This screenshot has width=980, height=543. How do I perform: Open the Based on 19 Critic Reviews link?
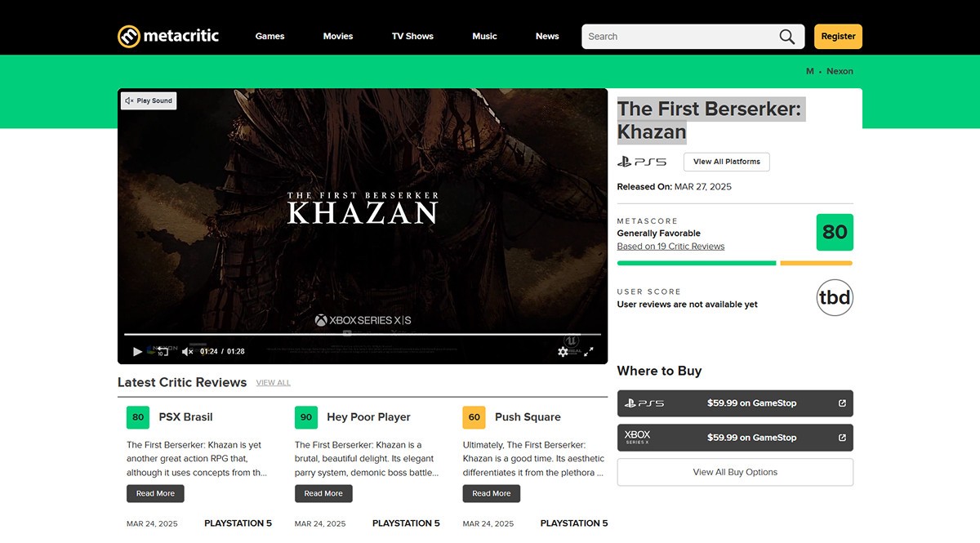pos(670,246)
